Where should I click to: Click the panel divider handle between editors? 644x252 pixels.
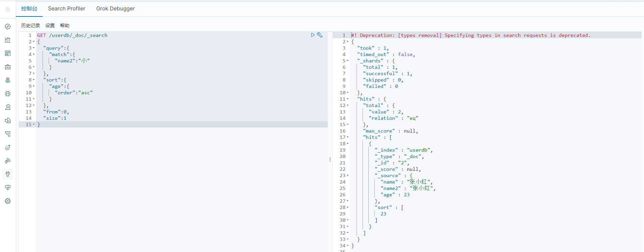tap(330, 160)
